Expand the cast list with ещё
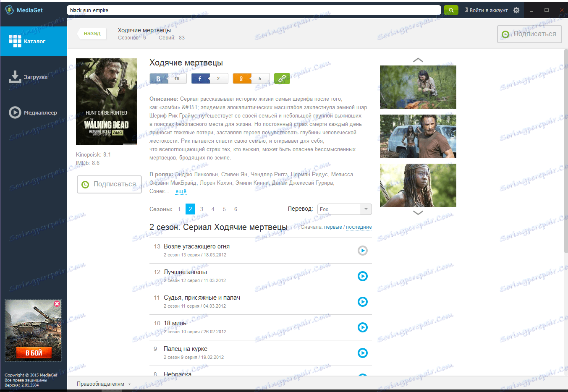Screen dimensions: 568x392 point(181,191)
